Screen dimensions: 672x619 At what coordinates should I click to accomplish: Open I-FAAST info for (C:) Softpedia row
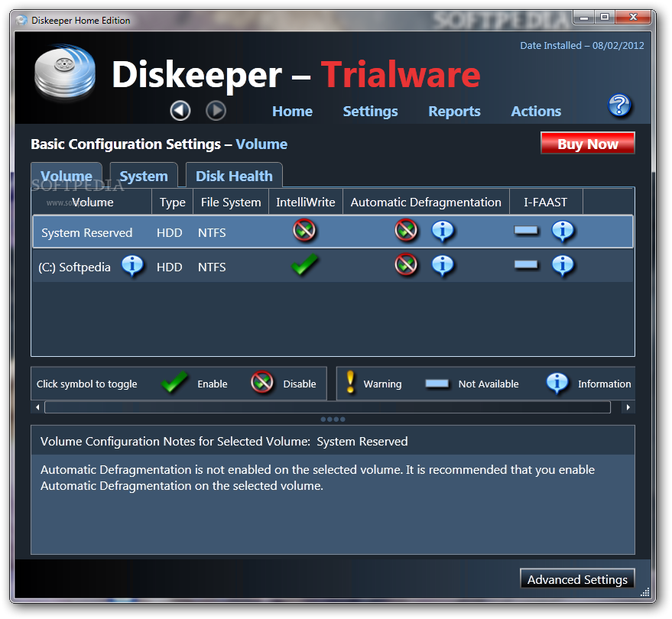[x=563, y=266]
